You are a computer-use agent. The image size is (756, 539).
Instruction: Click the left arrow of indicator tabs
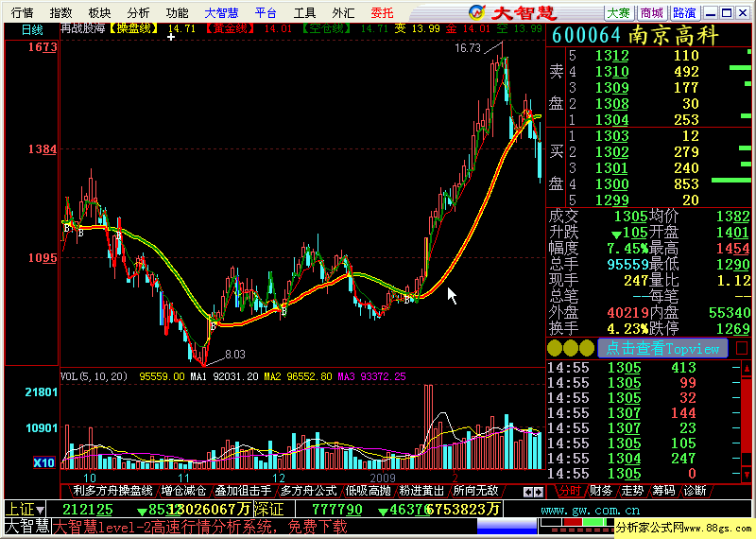coord(528,493)
